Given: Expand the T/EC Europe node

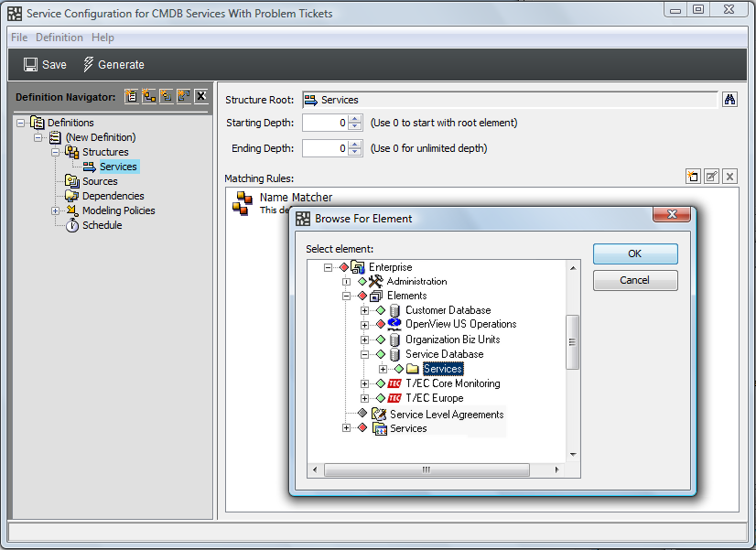Looking at the screenshot, I should pos(364,398).
